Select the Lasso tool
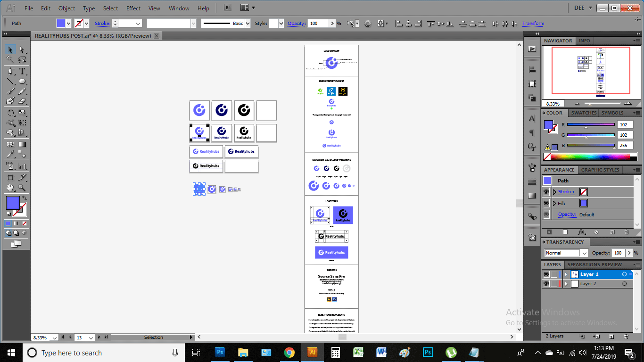This screenshot has width=644, height=362. 22,60
